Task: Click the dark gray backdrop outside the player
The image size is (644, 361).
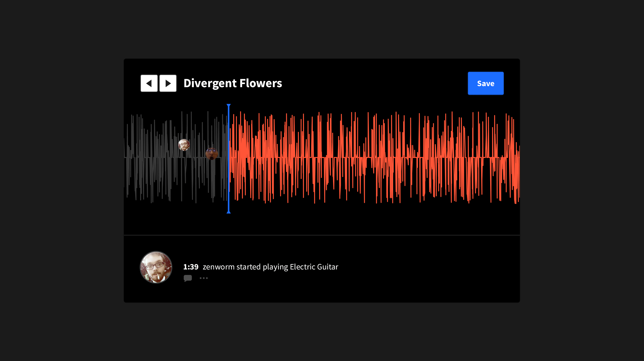Action: (x=62, y=180)
